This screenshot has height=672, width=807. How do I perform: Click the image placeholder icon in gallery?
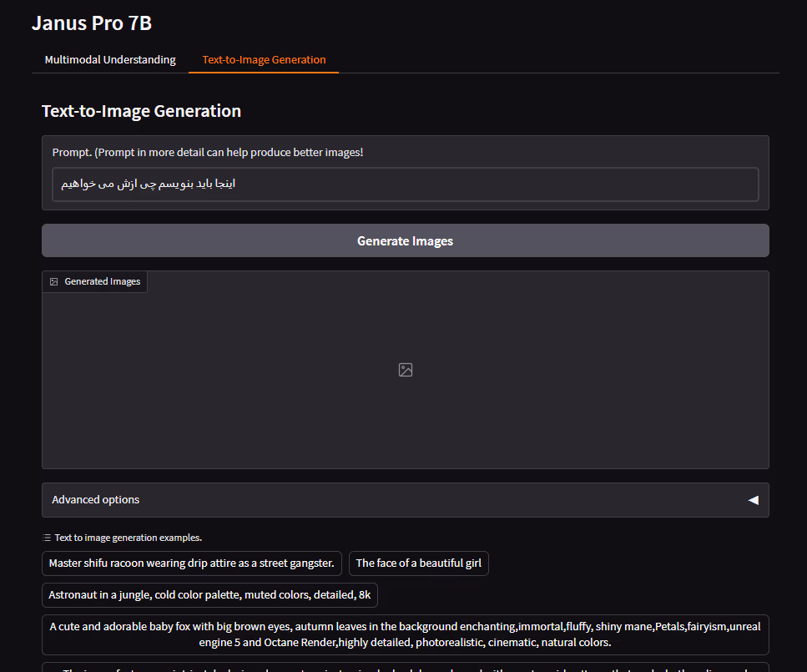click(x=405, y=370)
